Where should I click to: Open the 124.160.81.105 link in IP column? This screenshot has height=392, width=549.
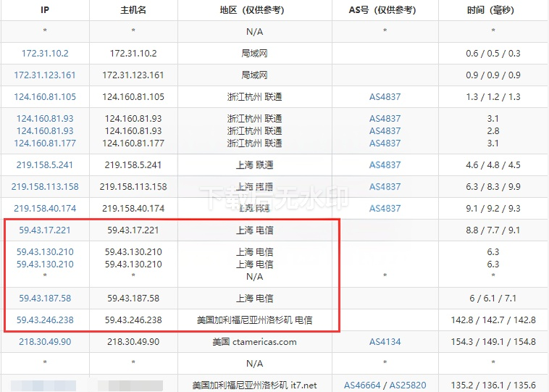pyautogui.click(x=45, y=97)
